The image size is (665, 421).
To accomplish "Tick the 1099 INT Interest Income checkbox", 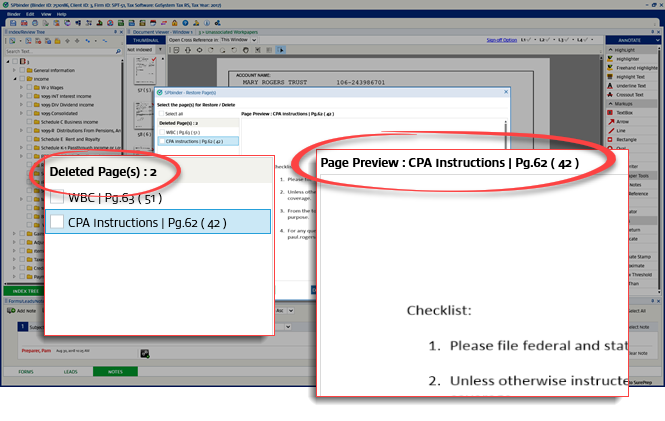I will click(30, 96).
